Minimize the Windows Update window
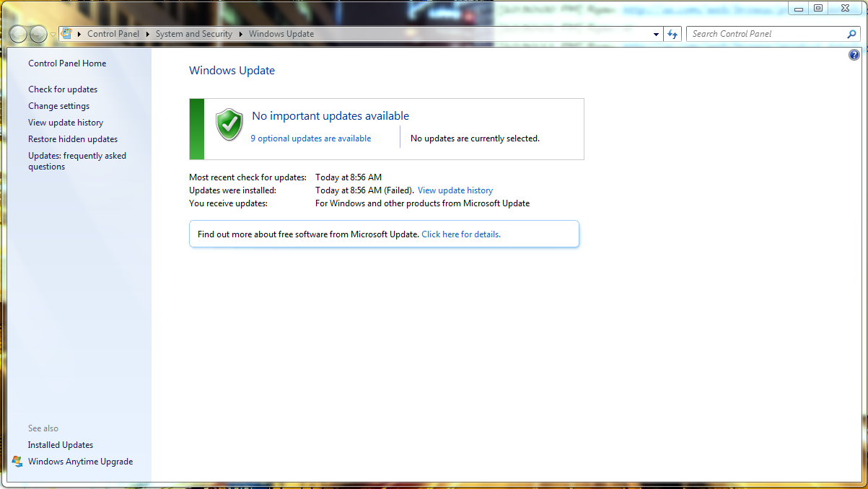 tap(798, 8)
